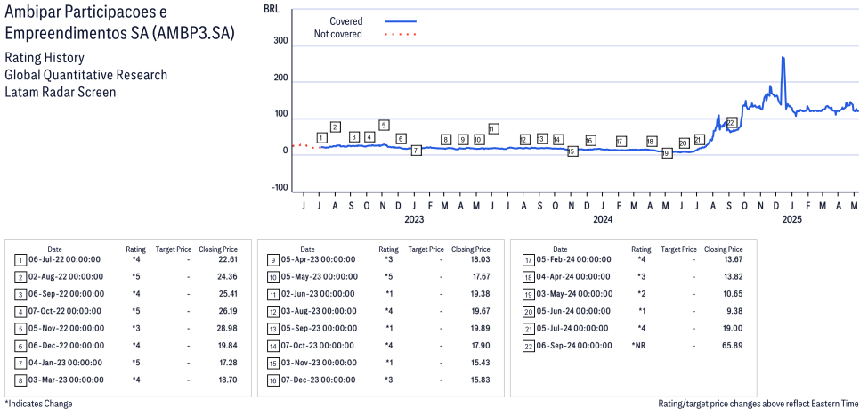Click the blue Covered legend line sample
Image resolution: width=868 pixels, height=409 pixels.
[401, 21]
